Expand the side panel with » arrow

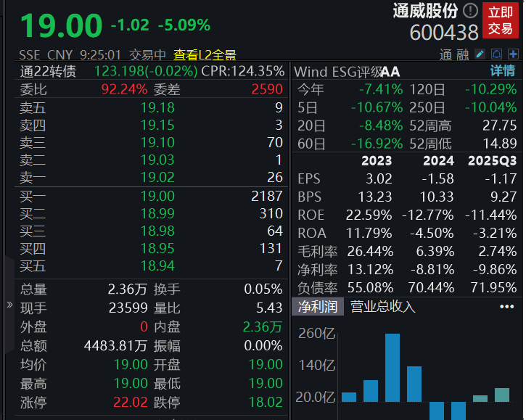(9, 305)
